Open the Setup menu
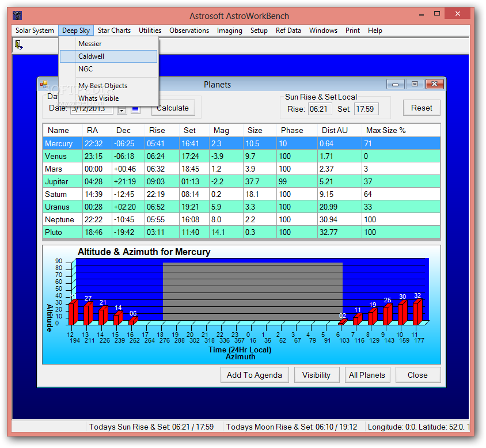 [259, 31]
